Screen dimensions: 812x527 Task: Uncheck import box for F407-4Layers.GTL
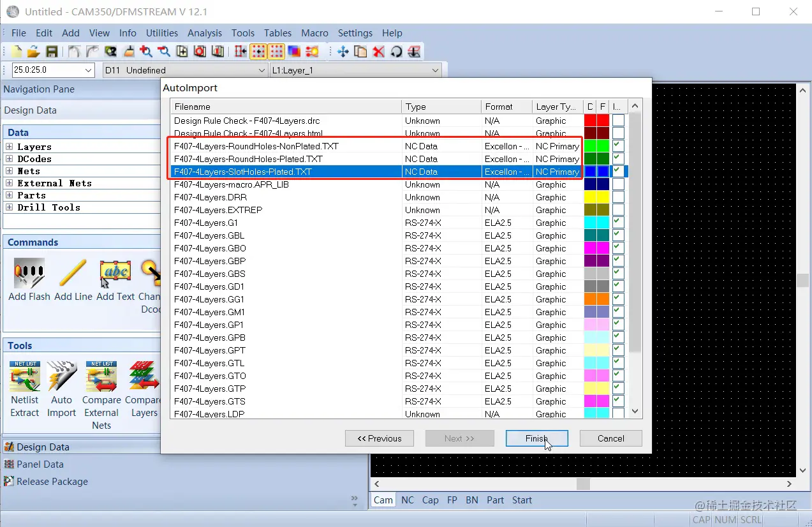(x=618, y=363)
